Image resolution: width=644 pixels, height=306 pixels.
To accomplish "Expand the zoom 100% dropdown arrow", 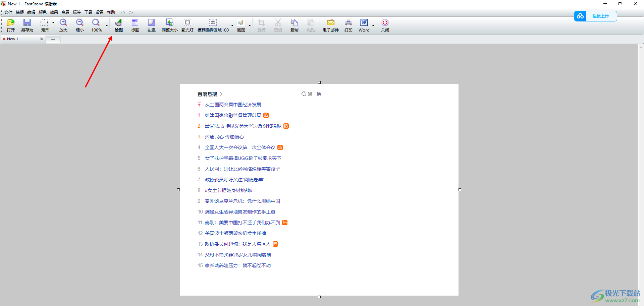I will pos(107,25).
